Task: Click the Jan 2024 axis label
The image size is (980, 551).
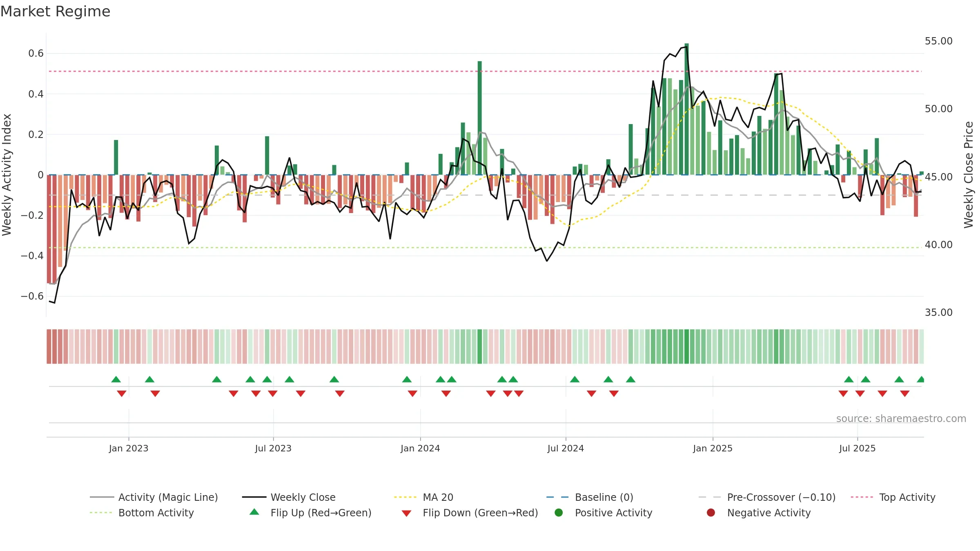Action: pos(420,448)
